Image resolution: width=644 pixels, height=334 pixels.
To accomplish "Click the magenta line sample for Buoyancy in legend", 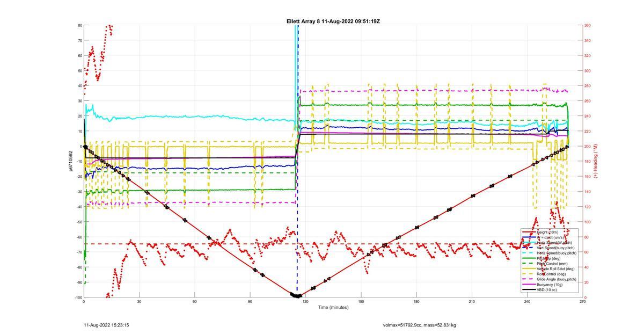I will pos(529,285).
